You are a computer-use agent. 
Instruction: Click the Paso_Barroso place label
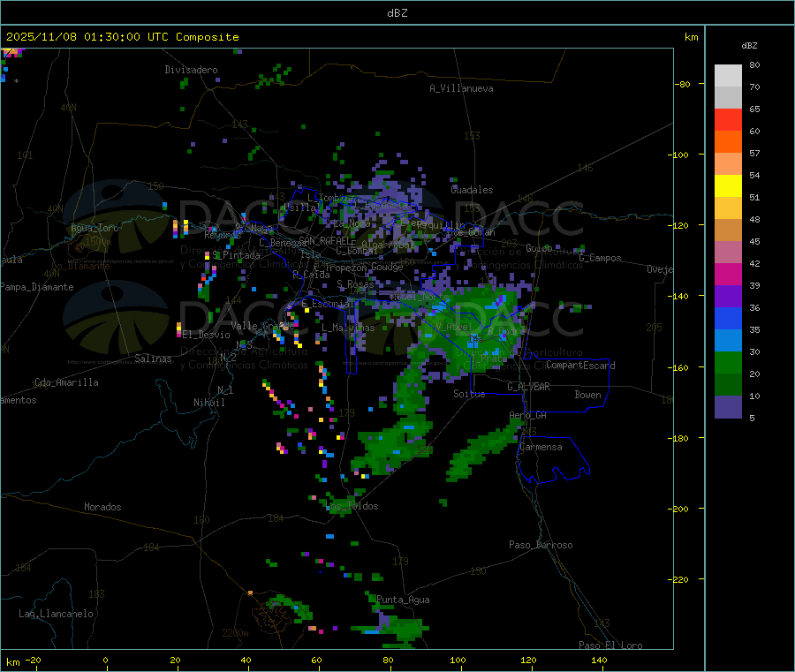tap(541, 545)
